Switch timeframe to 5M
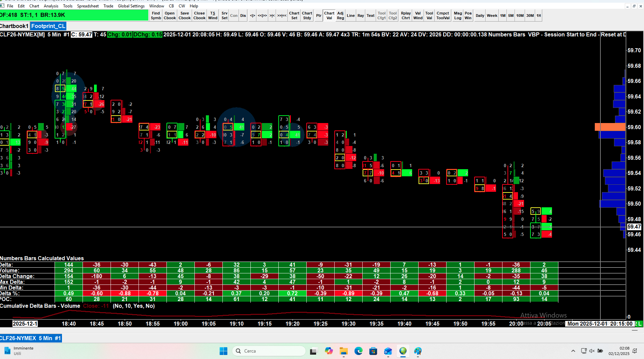Image resolution: width=644 pixels, height=359 pixels. [511, 16]
